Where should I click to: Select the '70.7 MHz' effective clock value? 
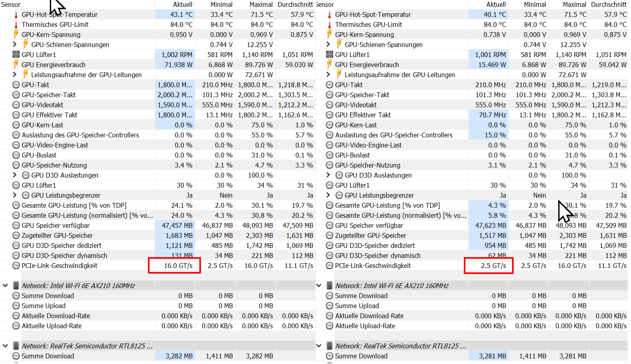[492, 115]
